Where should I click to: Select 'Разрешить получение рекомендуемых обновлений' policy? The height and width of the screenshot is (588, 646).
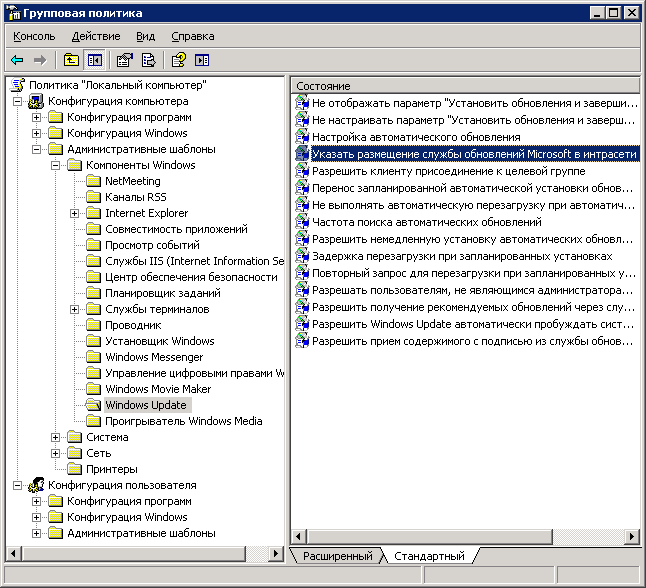click(473, 307)
